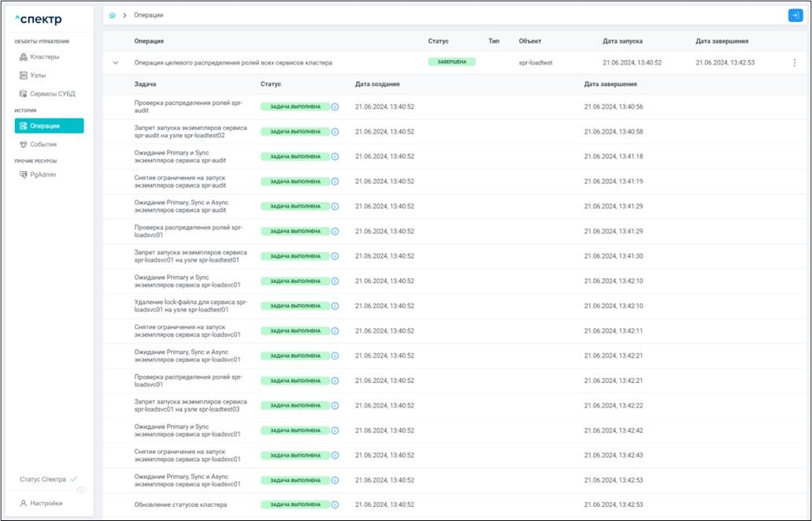Click info icon for "Запрет запуска" on spr-loadtest03
This screenshot has width=812, height=521.
(335, 405)
